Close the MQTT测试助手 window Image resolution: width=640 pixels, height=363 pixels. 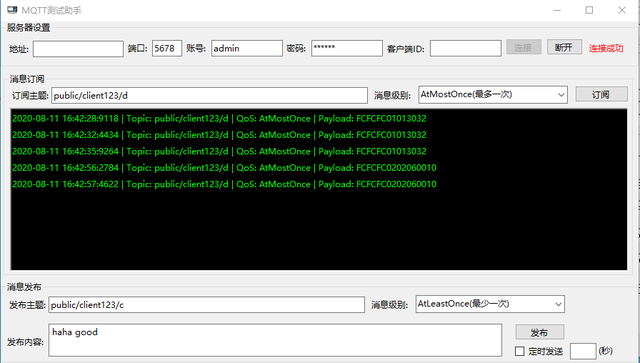click(622, 10)
